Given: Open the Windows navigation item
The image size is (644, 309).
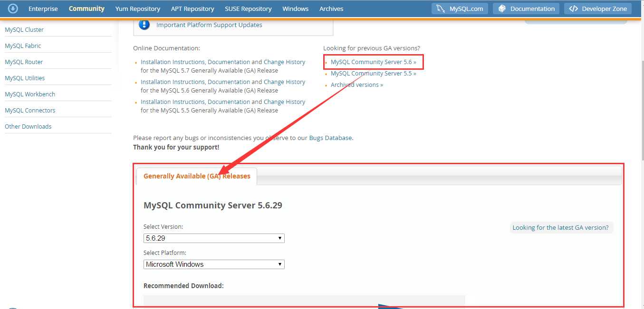Looking at the screenshot, I should click(295, 9).
